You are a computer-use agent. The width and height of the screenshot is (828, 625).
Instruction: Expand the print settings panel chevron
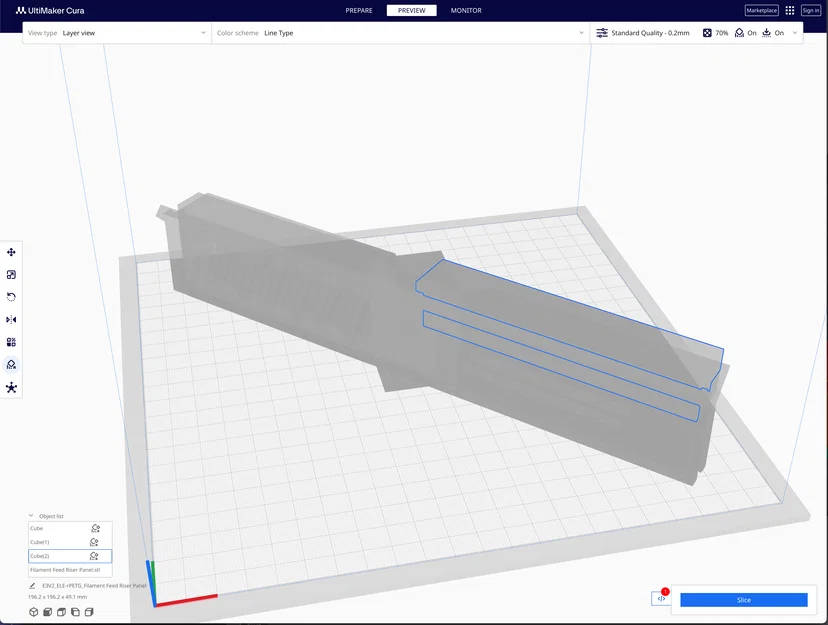[795, 33]
